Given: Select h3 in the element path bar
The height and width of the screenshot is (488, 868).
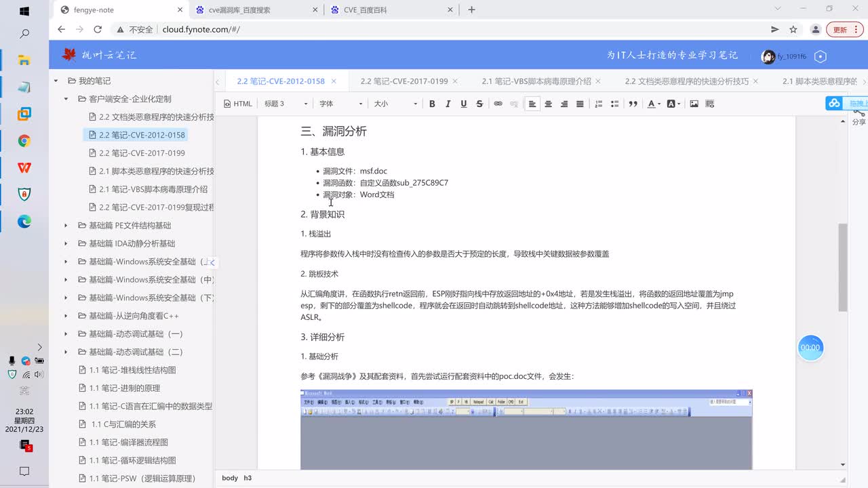Looking at the screenshot, I should 248,478.
